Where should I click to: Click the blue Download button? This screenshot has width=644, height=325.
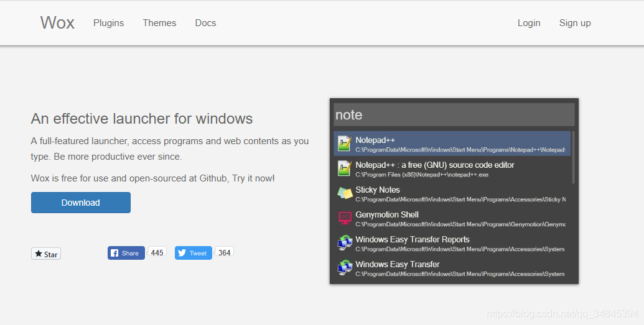tap(81, 203)
